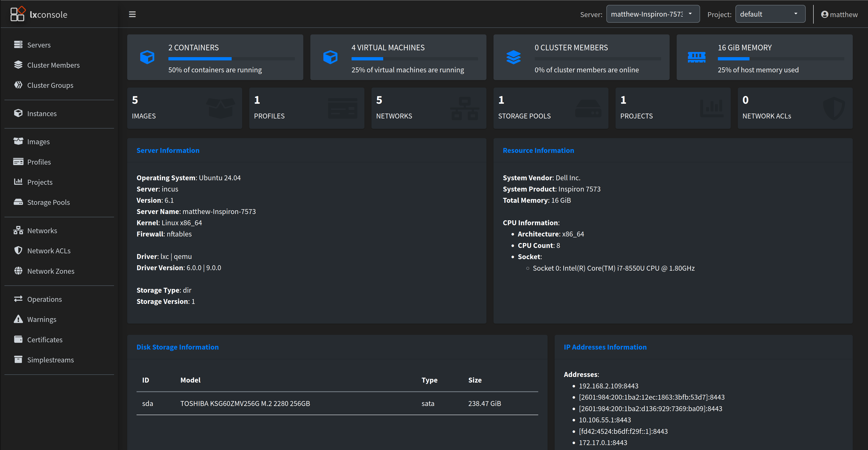Screen dimensions: 868x450
Task: Click the faded box icon in Images tile
Action: coord(220,108)
